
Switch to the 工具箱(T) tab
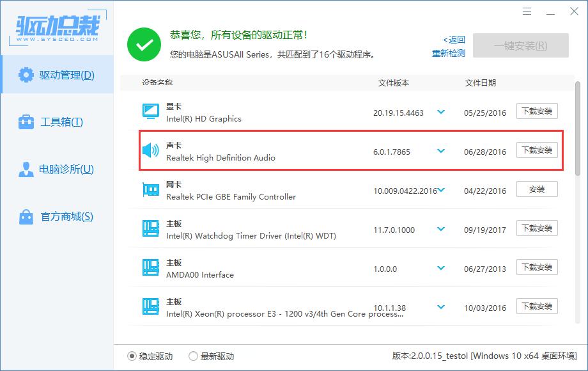(57, 122)
